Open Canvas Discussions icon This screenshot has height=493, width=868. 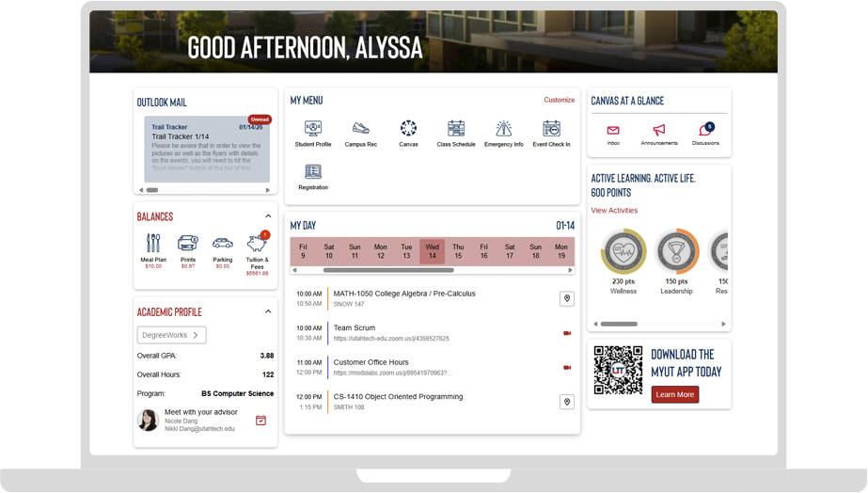point(705,131)
